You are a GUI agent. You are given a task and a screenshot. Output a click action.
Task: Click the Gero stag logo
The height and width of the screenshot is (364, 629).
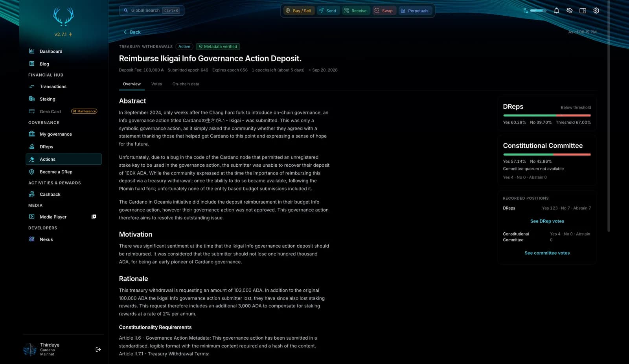pyautogui.click(x=63, y=17)
